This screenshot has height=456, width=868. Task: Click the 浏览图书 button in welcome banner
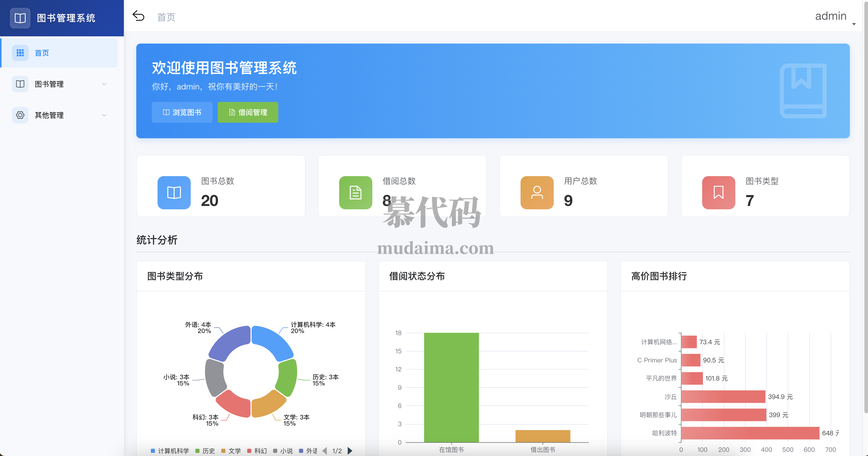click(182, 112)
